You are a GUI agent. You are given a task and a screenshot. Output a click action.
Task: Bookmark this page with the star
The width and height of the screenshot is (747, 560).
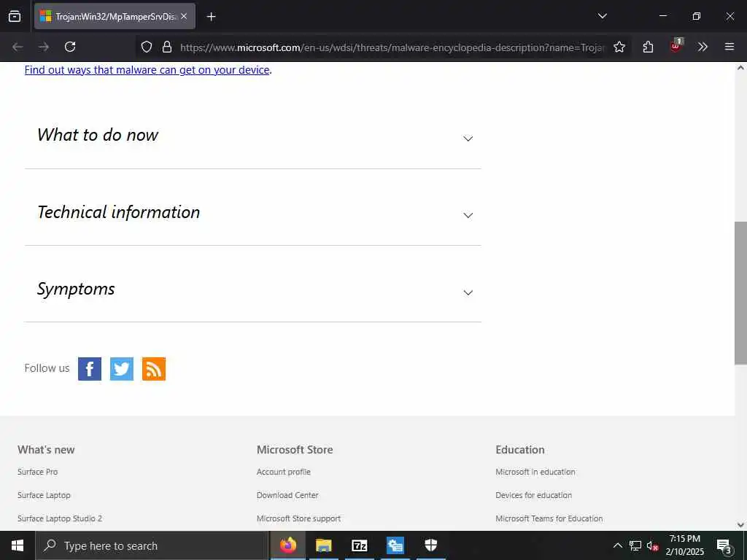point(619,47)
